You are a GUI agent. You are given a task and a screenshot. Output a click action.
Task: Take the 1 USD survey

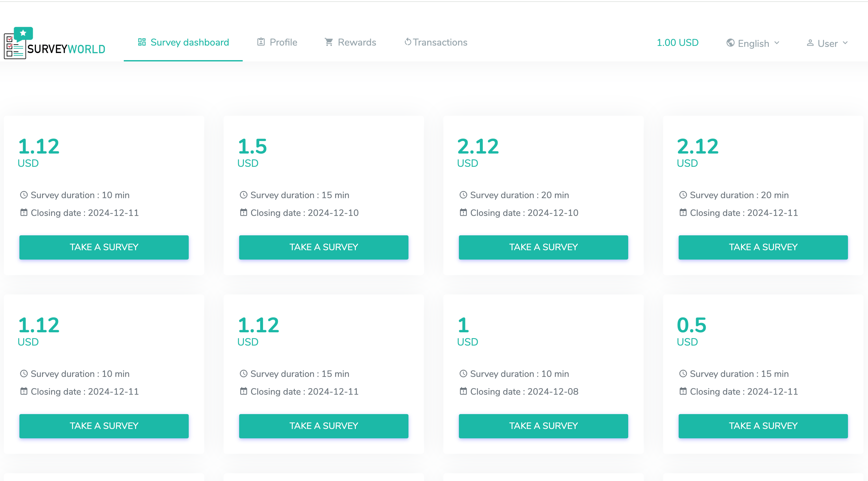tap(544, 426)
